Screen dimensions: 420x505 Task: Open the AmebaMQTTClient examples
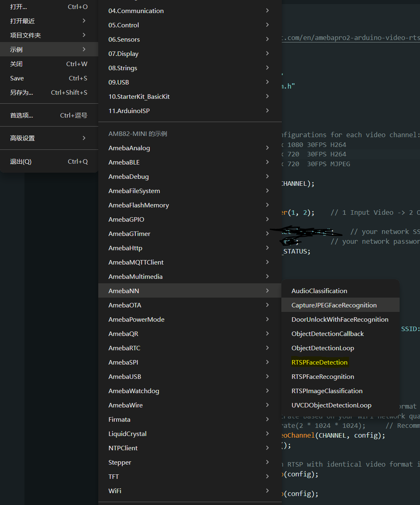pyautogui.click(x=190, y=262)
